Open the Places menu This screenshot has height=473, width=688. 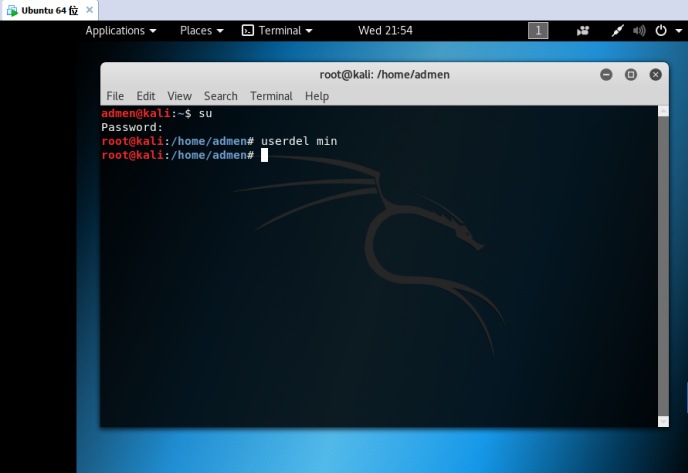tap(201, 31)
